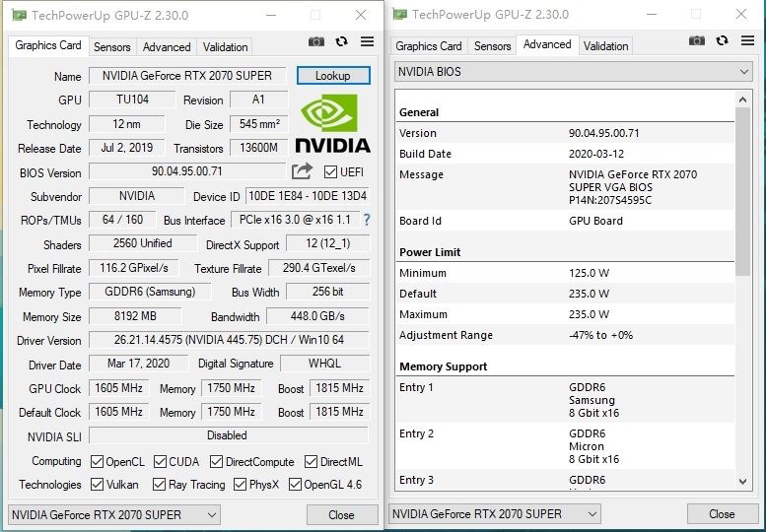Click the NVIDIA logo image
Image resolution: width=766 pixels, height=532 pixels.
(x=332, y=123)
